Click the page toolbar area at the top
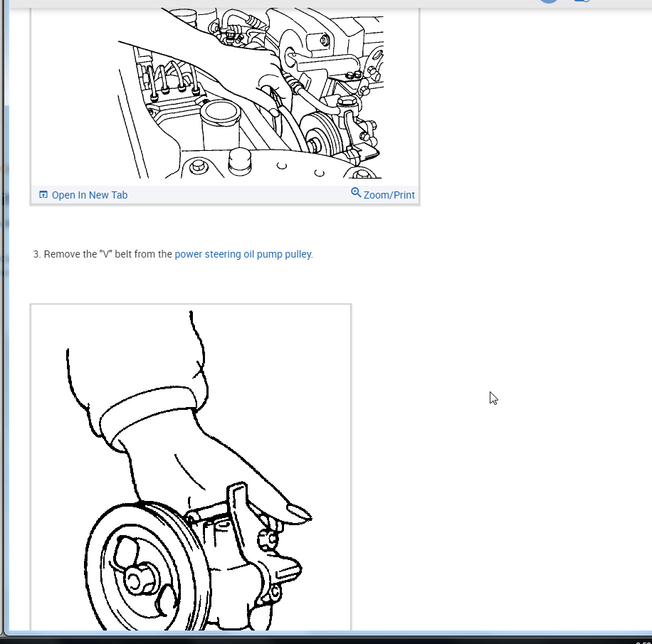The height and width of the screenshot is (644, 652). pos(320,4)
